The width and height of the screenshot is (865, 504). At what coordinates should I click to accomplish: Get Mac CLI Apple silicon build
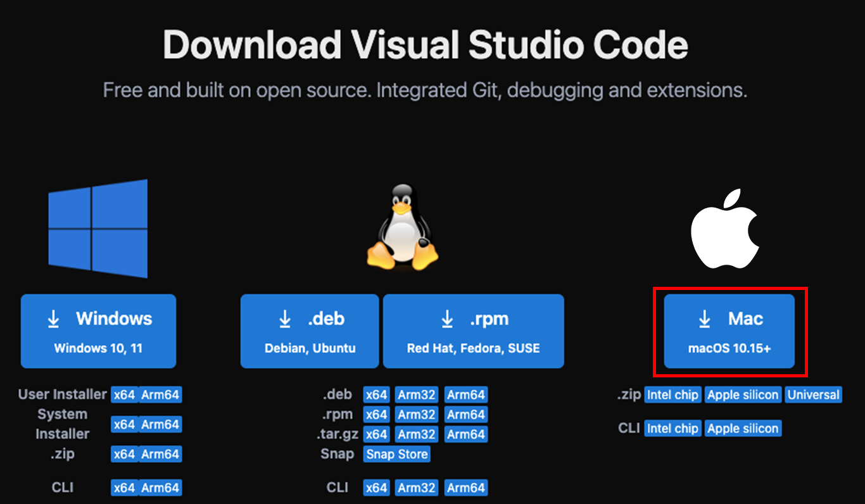click(x=743, y=429)
